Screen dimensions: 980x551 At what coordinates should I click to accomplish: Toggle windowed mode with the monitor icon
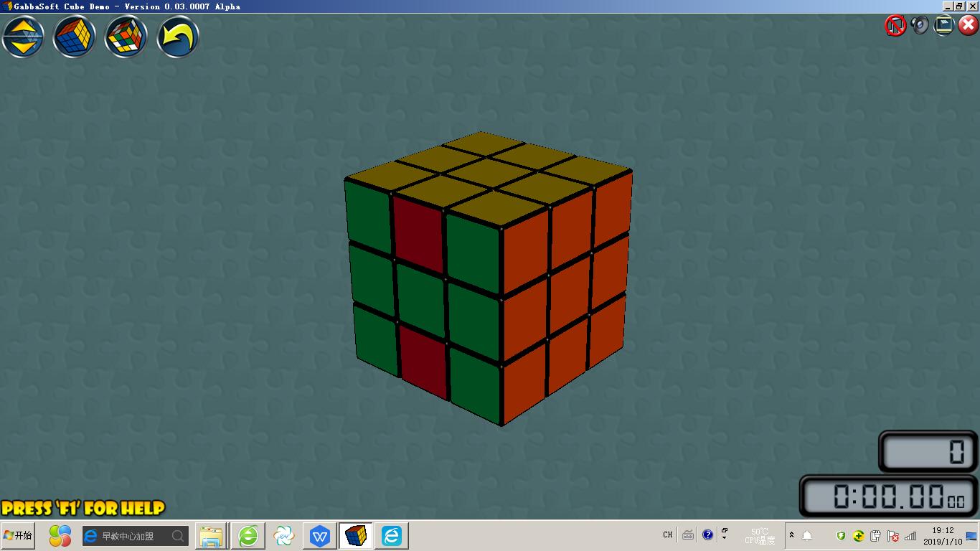(944, 26)
